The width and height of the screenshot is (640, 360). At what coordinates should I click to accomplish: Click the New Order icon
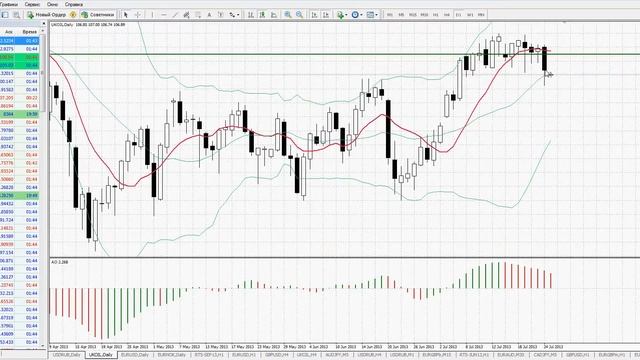point(30,15)
